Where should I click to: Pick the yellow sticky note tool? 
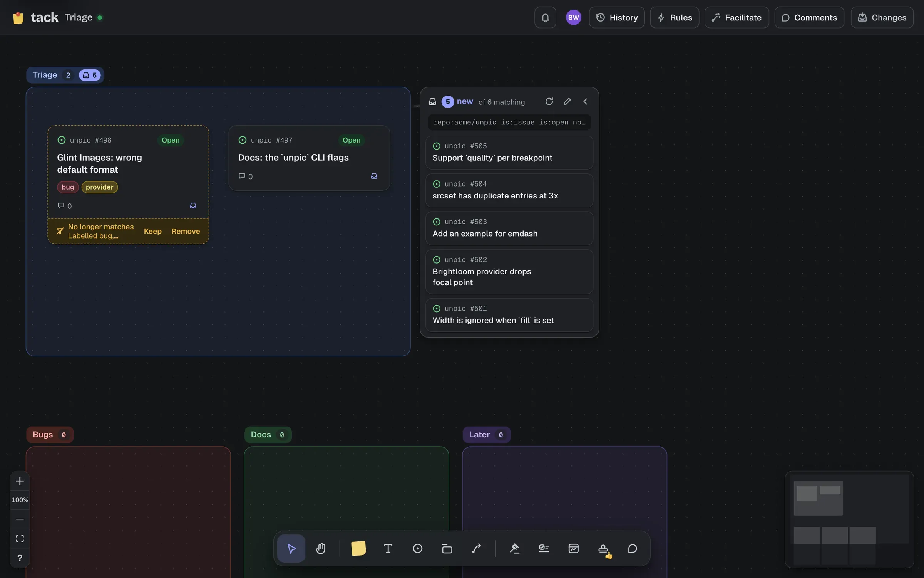pos(358,548)
